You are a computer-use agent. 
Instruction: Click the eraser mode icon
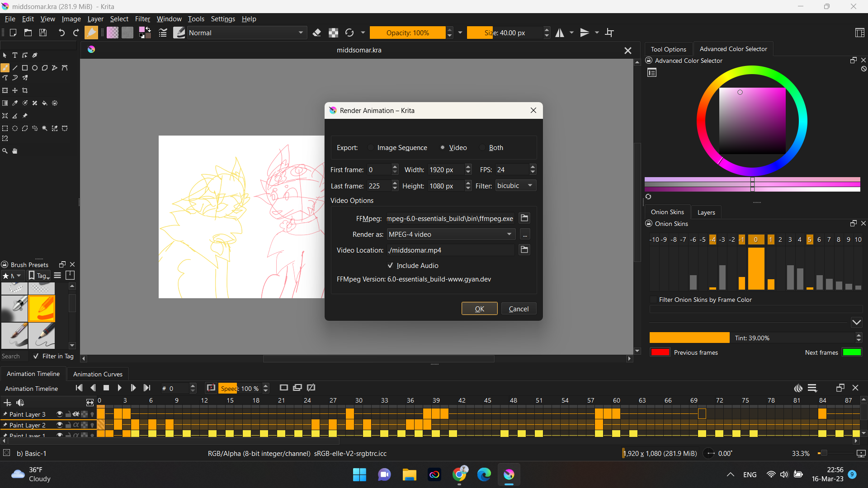(x=317, y=33)
